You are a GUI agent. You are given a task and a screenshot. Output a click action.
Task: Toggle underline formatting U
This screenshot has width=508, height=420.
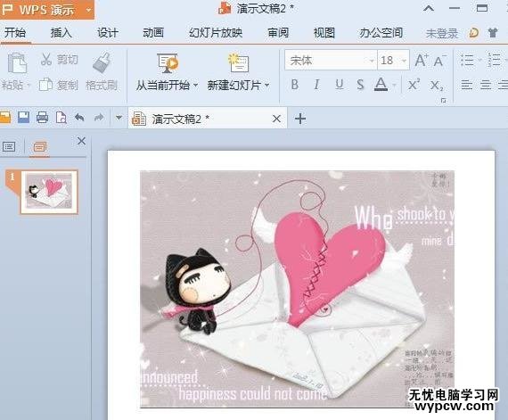pyautogui.click(x=340, y=85)
